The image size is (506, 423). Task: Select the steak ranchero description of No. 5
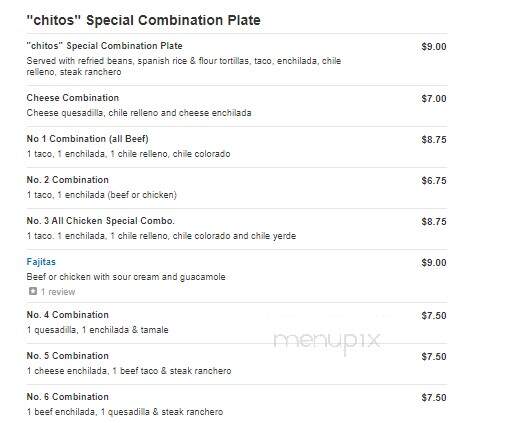point(129,371)
